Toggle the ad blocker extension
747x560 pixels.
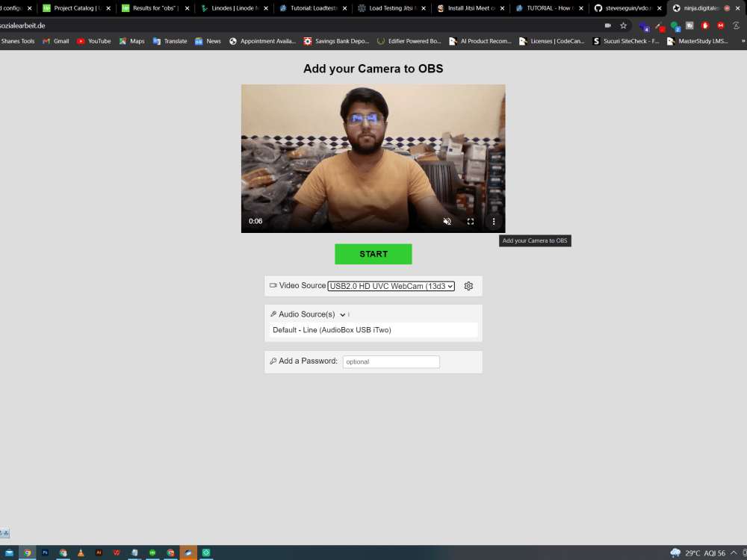(705, 25)
